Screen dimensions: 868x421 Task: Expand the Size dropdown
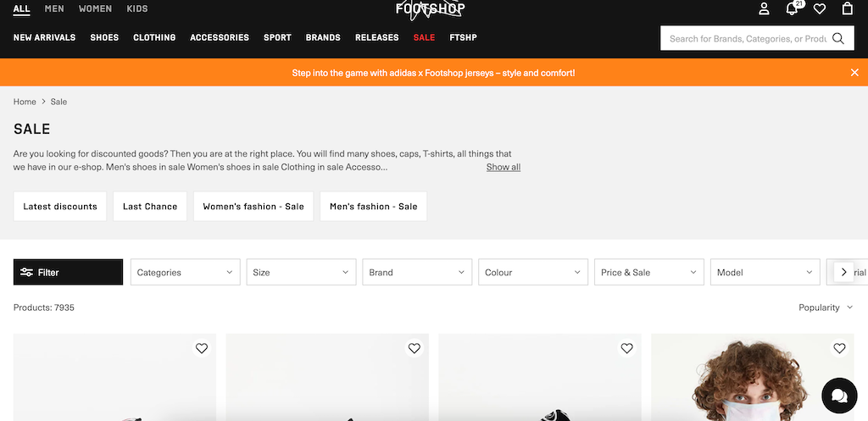click(x=301, y=272)
